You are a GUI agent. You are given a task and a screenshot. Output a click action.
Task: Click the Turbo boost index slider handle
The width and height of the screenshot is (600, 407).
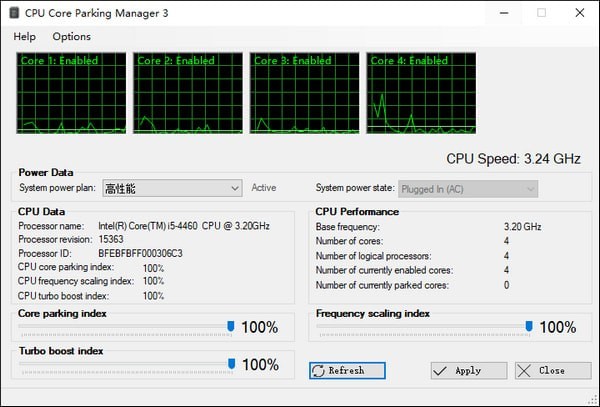tap(231, 364)
